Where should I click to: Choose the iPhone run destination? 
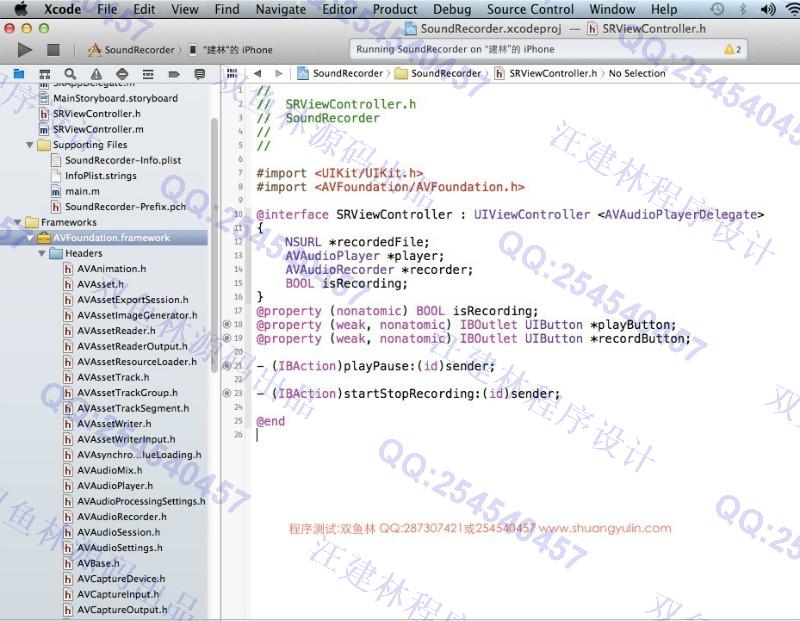point(231,49)
